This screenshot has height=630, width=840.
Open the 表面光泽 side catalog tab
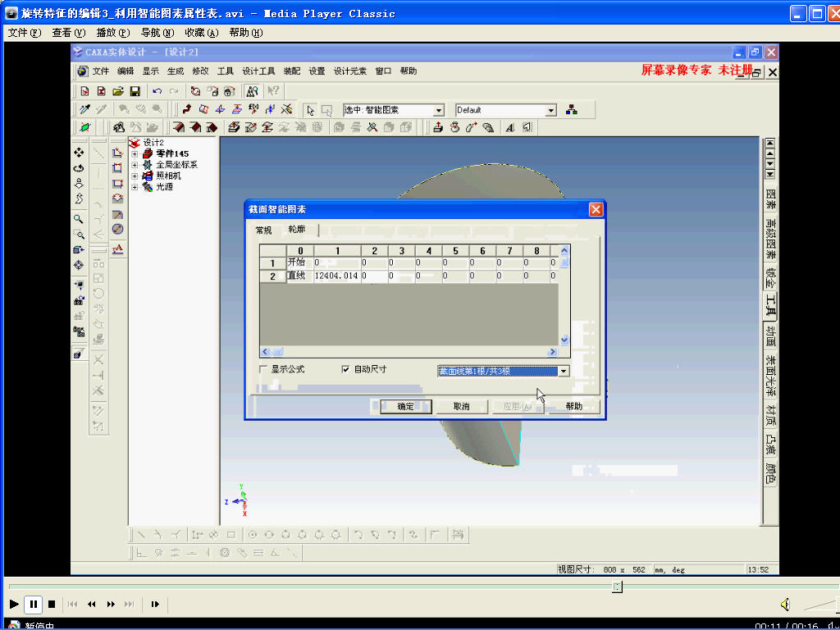(769, 374)
